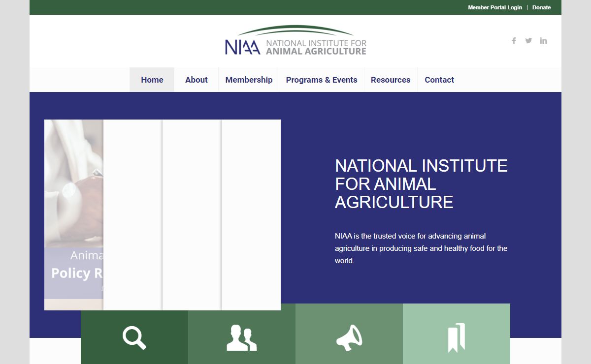Open the Programs & Events menu
Image resolution: width=591 pixels, height=364 pixels.
(322, 80)
